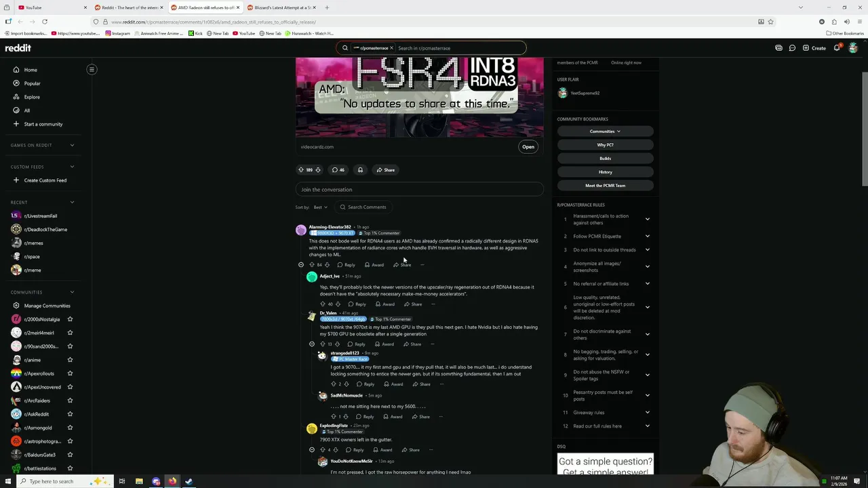
Task: Collapse the Custom Feeds section
Action: (x=72, y=167)
